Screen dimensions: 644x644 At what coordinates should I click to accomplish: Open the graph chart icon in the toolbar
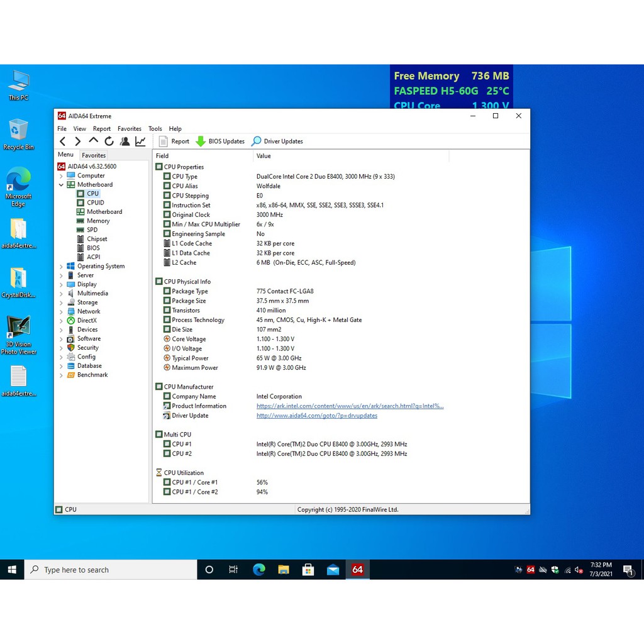tap(140, 142)
